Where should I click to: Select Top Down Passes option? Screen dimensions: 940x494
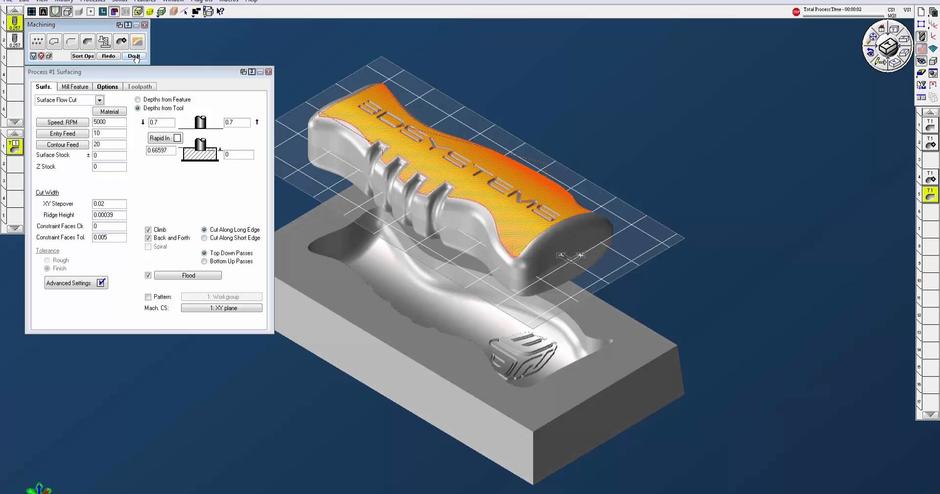(204, 253)
